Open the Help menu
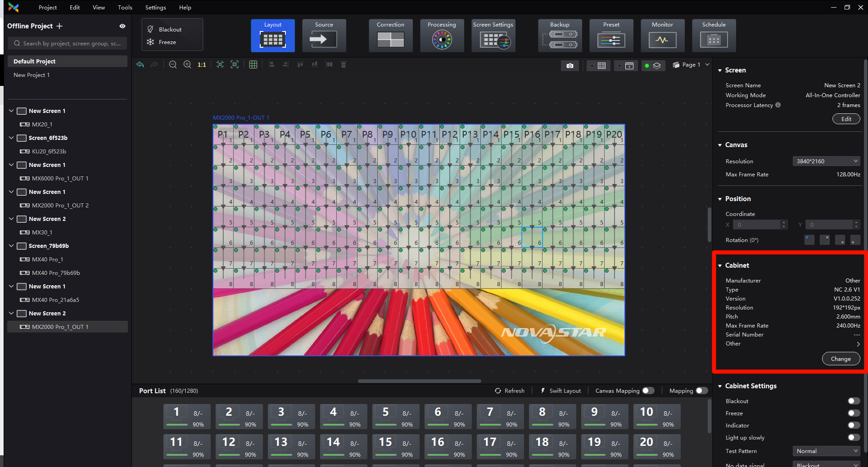This screenshot has width=868, height=467. coord(185,7)
